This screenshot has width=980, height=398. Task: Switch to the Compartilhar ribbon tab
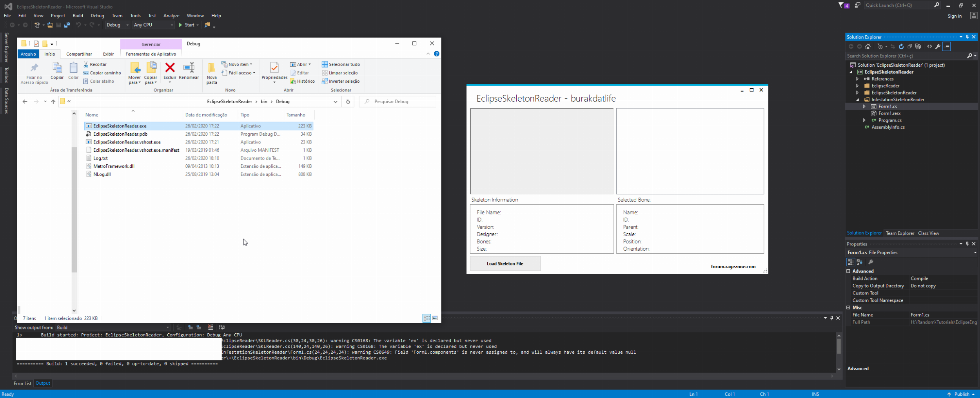[x=79, y=54]
